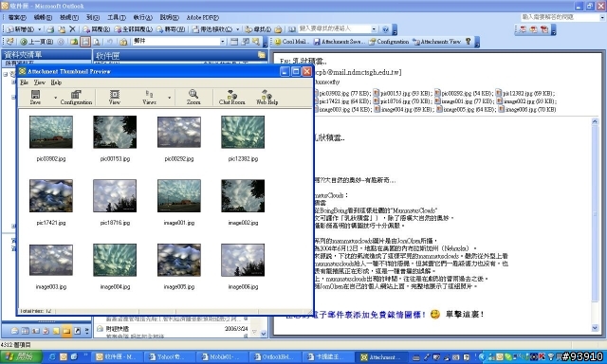The width and height of the screenshot is (607, 364).
Task: Click the move-to-folder icon next to print
Action: coord(62,29)
